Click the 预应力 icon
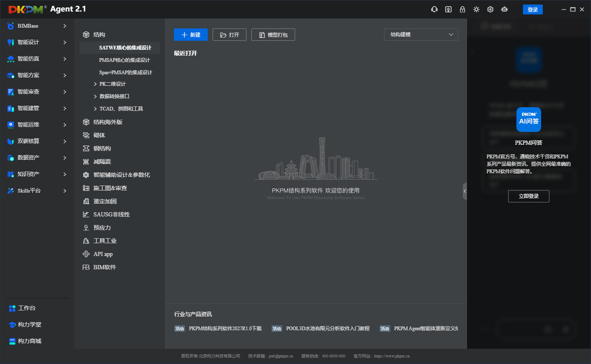 (x=86, y=228)
